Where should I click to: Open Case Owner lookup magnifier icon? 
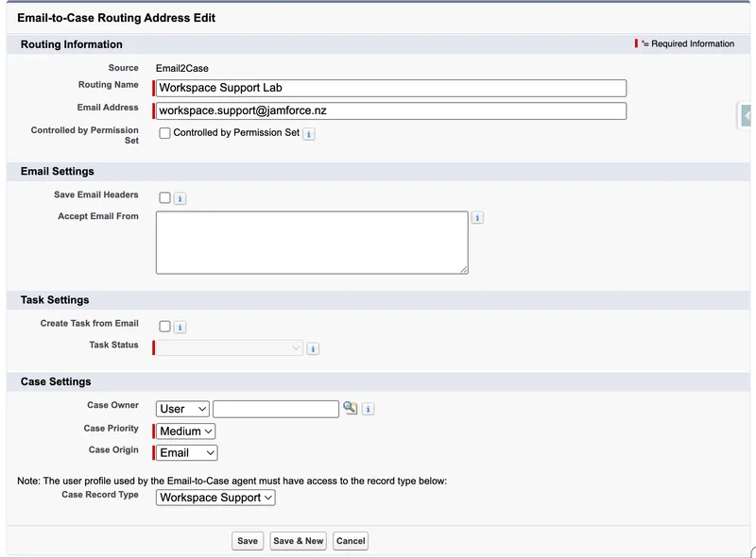[351, 408]
